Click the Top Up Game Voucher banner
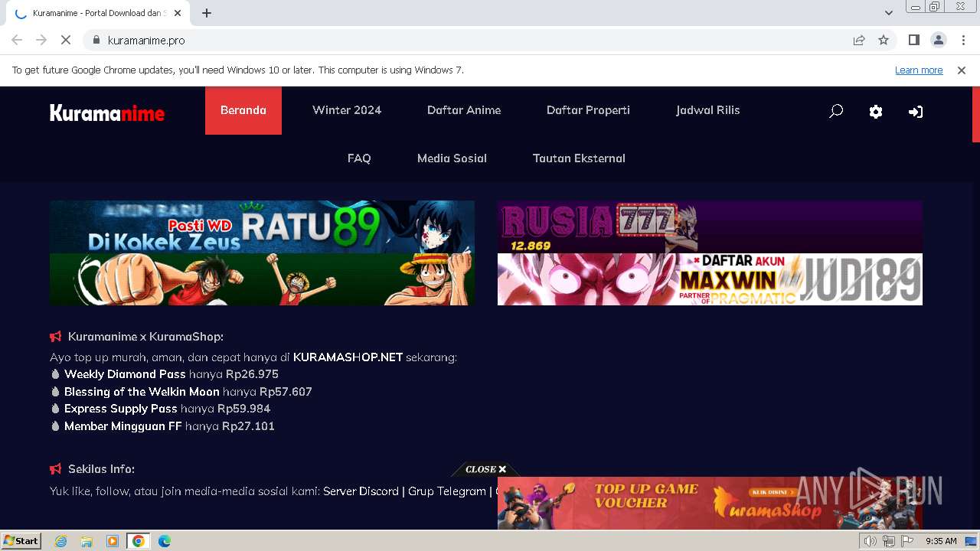980x551 pixels. point(710,503)
